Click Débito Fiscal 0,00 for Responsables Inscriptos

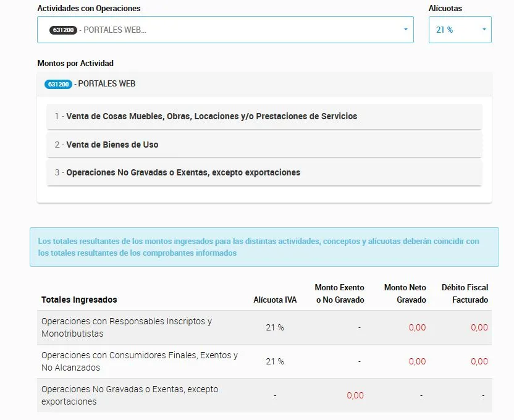tap(479, 327)
